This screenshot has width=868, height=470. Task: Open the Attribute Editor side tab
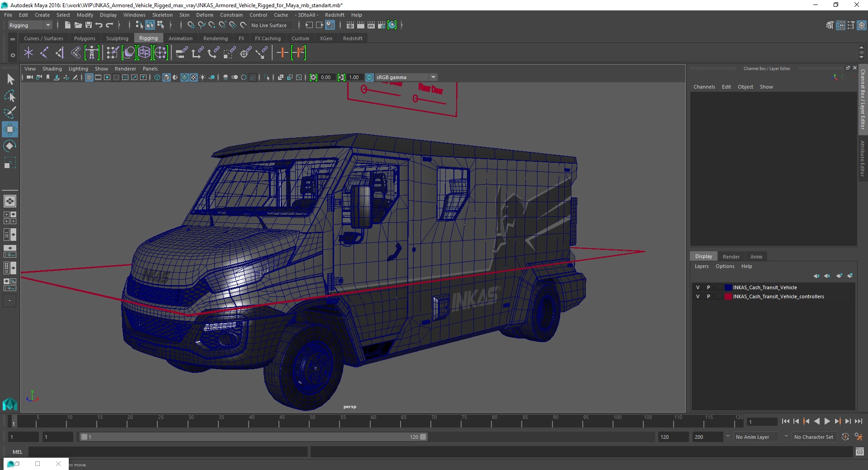(863, 158)
